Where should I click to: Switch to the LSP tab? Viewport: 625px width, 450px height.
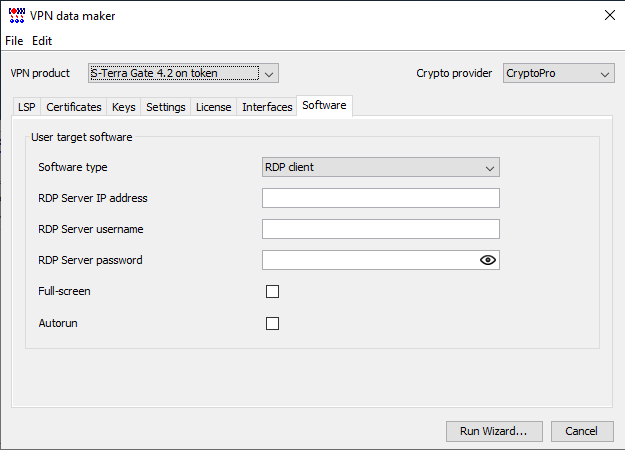tap(27, 107)
